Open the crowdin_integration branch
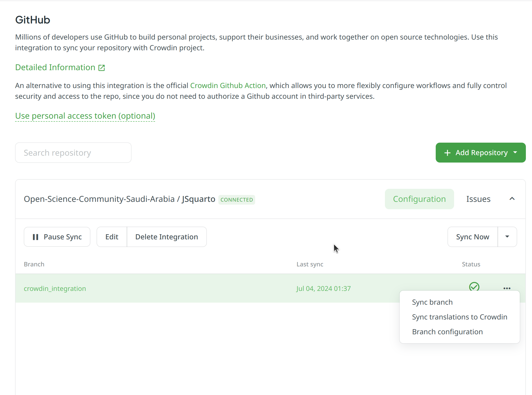The width and height of the screenshot is (532, 395). 55,289
